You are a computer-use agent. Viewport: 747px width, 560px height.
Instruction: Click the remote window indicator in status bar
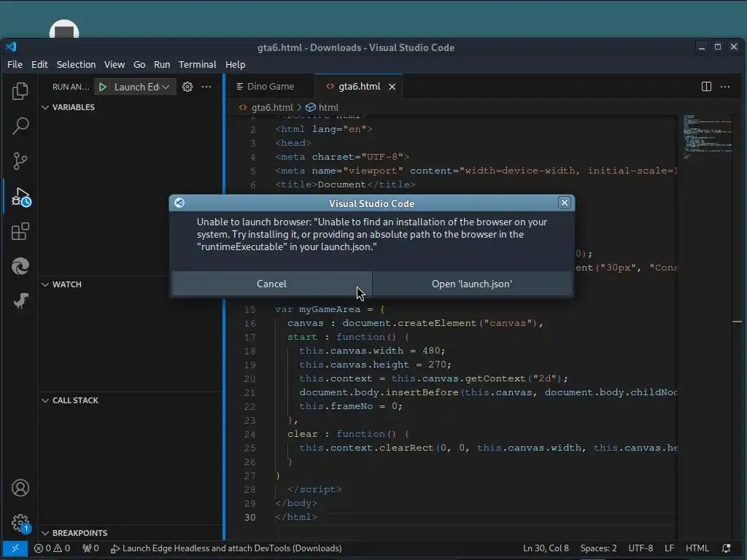(15, 548)
